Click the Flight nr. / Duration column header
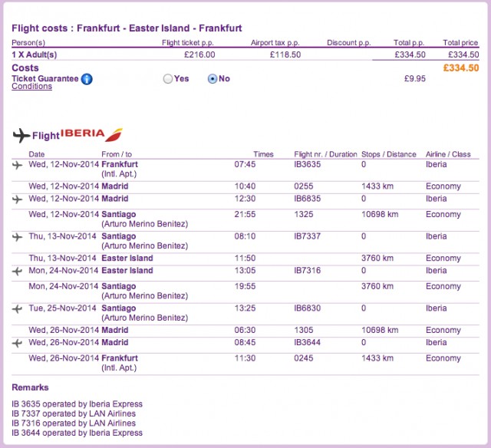Image resolution: width=491 pixels, height=448 pixels. click(x=325, y=154)
